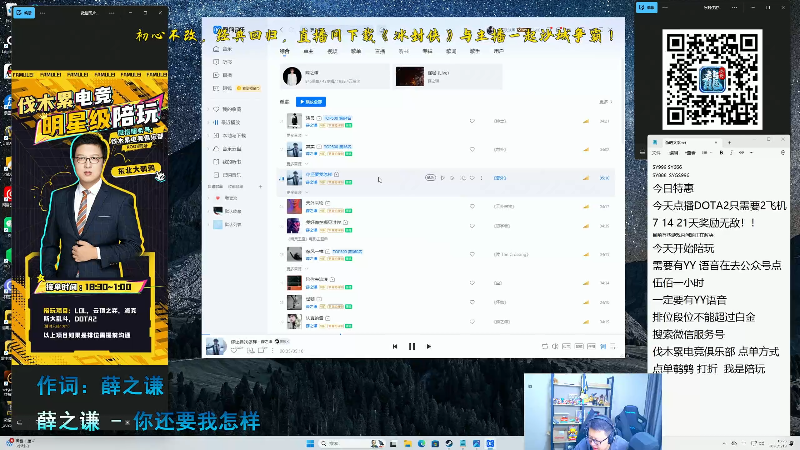Click the blue Play All button
The width and height of the screenshot is (800, 450).
click(x=311, y=102)
